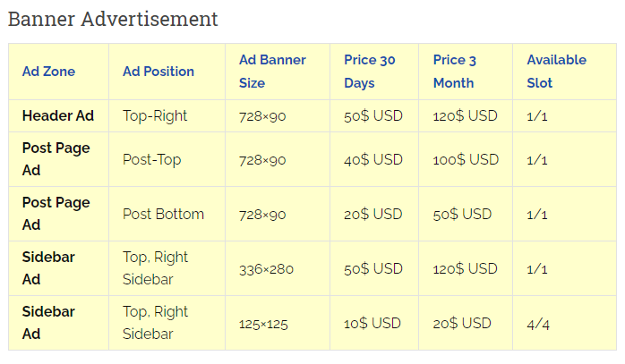This screenshot has height=364, width=625.
Task: Click the Post-Top position cell
Action: [152, 160]
